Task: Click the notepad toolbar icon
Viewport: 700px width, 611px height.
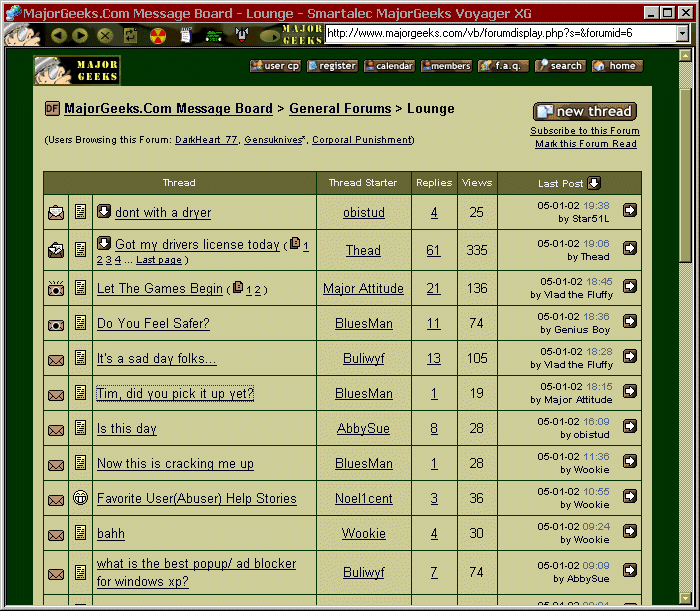Action: (x=186, y=35)
